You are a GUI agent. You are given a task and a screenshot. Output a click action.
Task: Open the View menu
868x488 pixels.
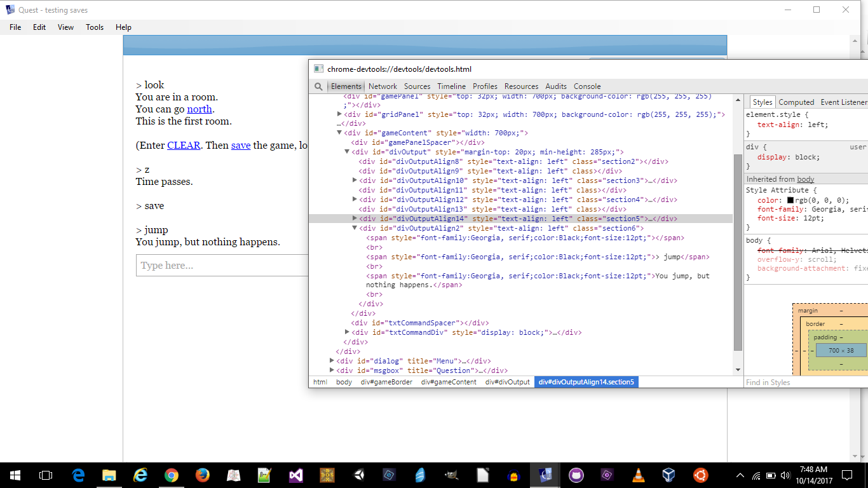point(65,27)
